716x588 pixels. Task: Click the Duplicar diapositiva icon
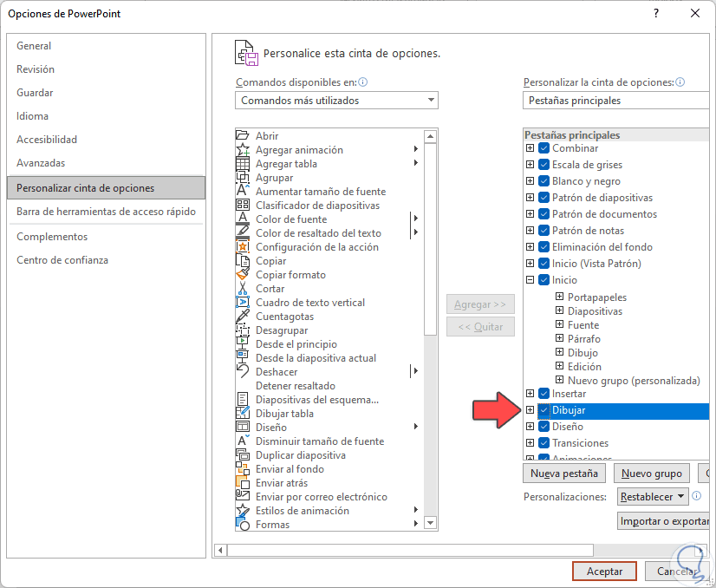(243, 454)
